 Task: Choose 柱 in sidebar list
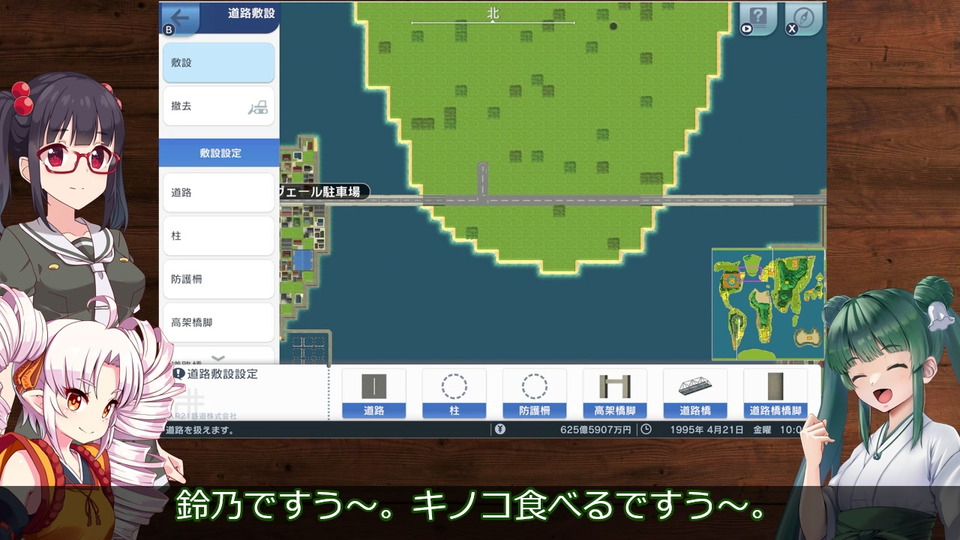tap(219, 236)
